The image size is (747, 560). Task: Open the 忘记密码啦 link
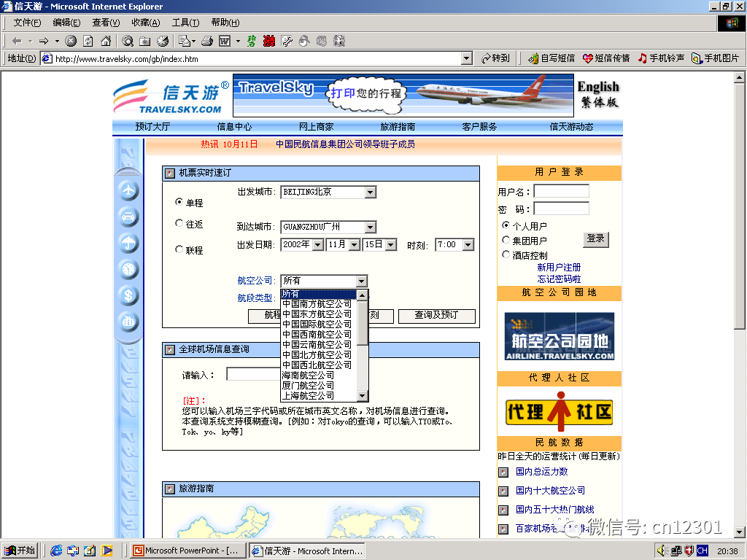(x=559, y=279)
